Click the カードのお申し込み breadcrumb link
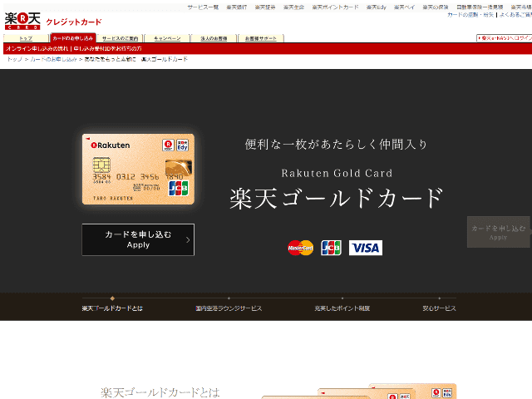Image resolution: width=532 pixels, height=399 pixels. [53, 59]
